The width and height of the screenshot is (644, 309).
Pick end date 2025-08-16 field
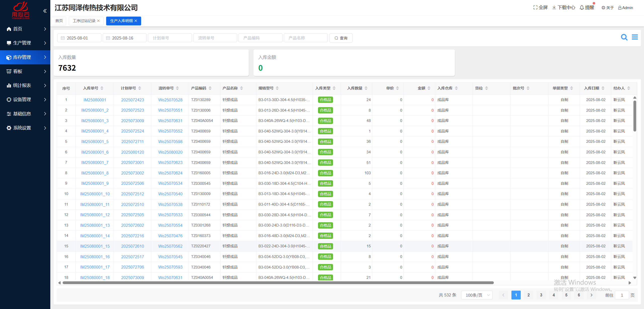[125, 38]
